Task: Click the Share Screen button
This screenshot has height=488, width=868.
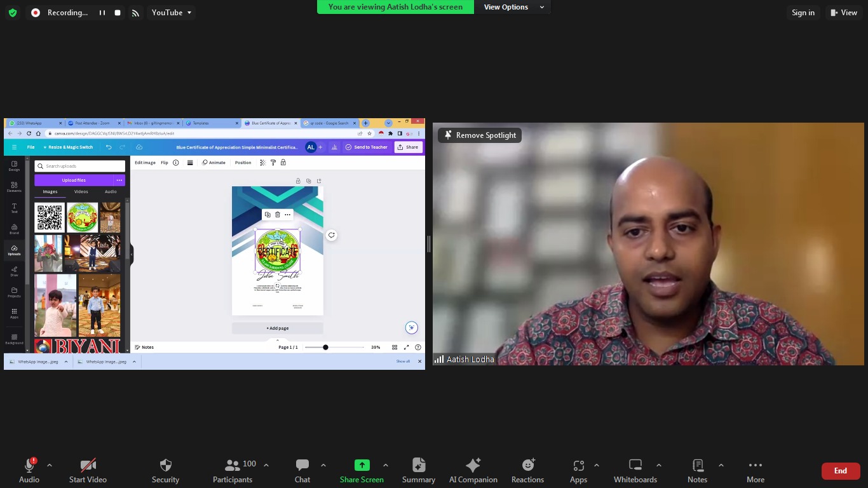Action: [x=362, y=471]
